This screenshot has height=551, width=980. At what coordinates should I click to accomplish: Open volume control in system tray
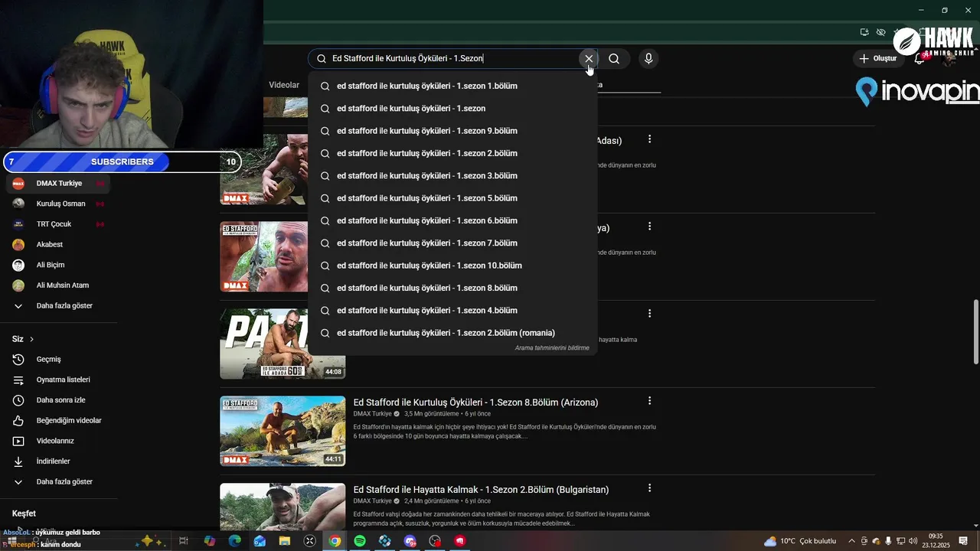coord(913,541)
